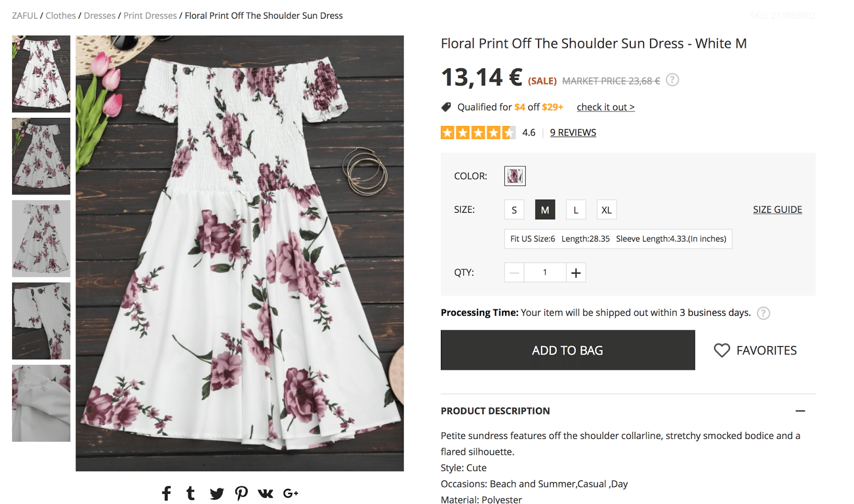
Task: Open the Print Dresses breadcrumb
Action: coord(150,15)
